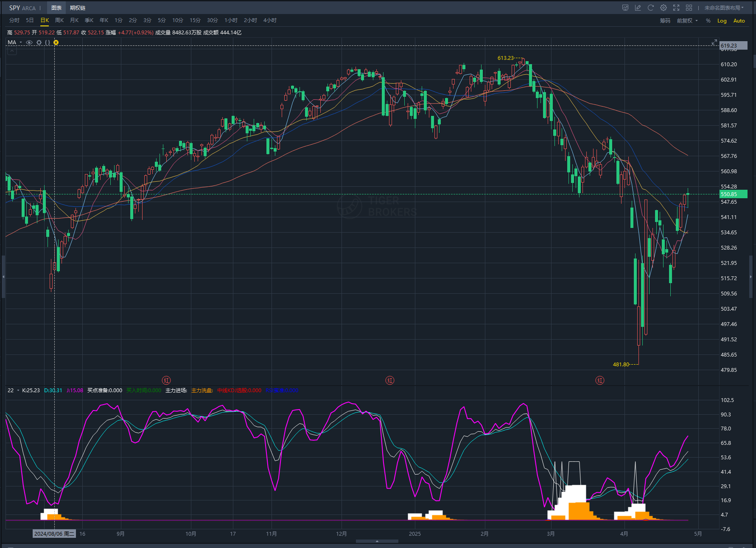Select the 季K timeframe
756x548 pixels.
pyautogui.click(x=89, y=20)
